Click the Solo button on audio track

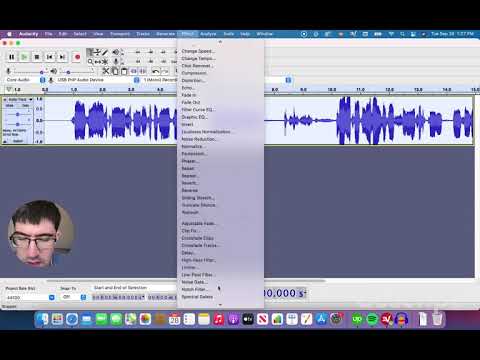pyautogui.click(x=25, y=106)
